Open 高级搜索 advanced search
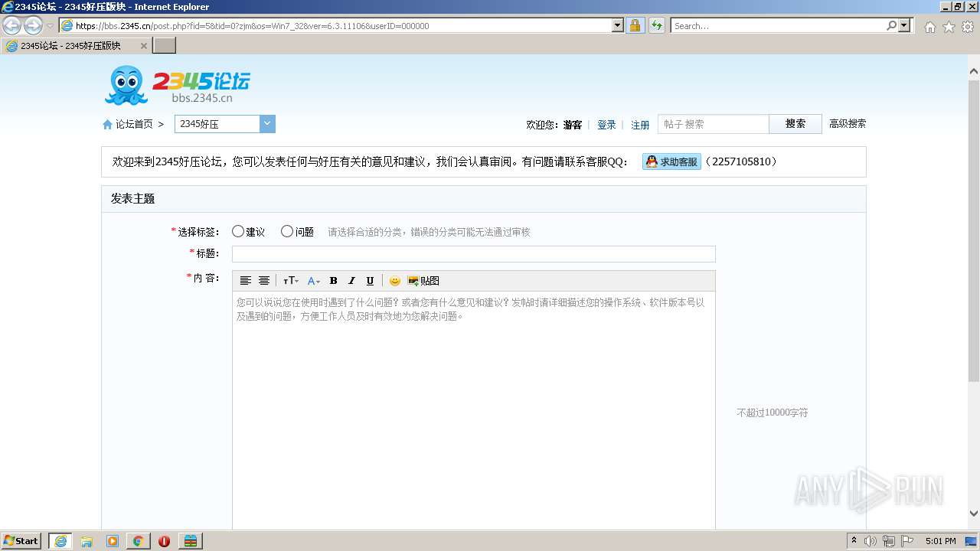980x551 pixels. pyautogui.click(x=848, y=123)
